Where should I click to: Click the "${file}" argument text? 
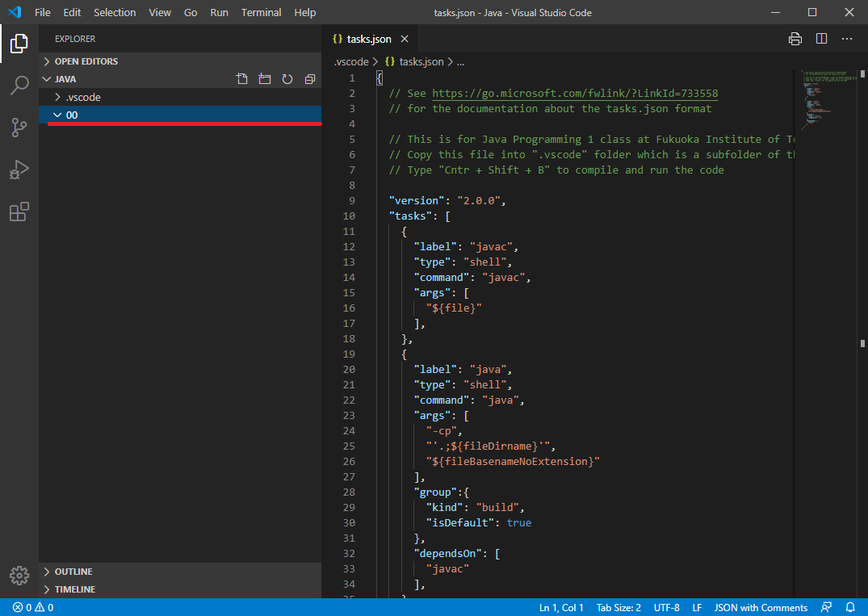coord(454,308)
